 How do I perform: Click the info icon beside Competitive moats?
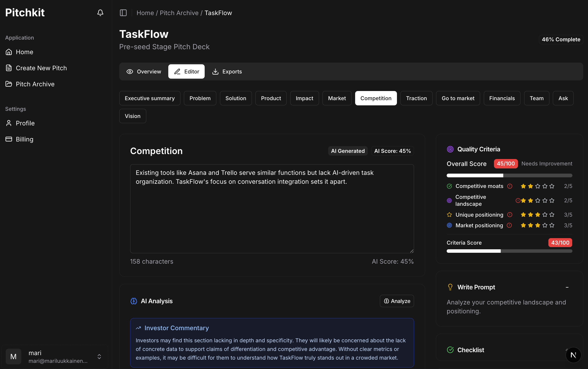click(510, 186)
